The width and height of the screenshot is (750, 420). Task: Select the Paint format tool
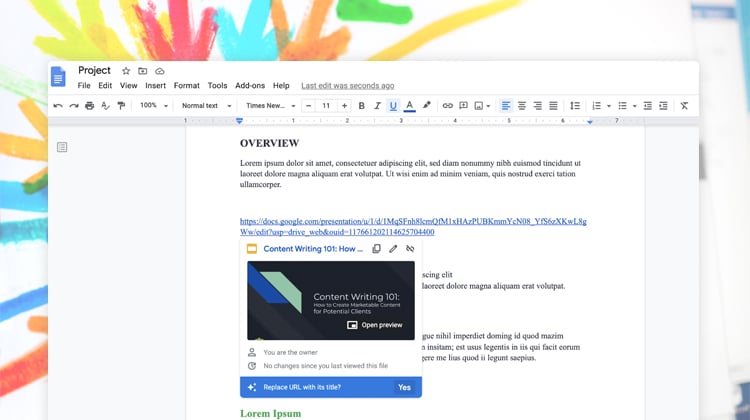pos(121,106)
